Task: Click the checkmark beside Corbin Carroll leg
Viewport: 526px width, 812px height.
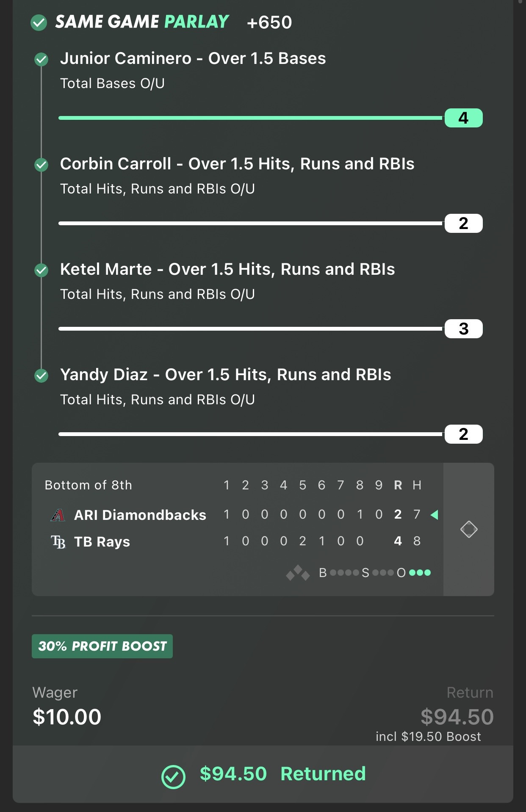Action: (42, 165)
